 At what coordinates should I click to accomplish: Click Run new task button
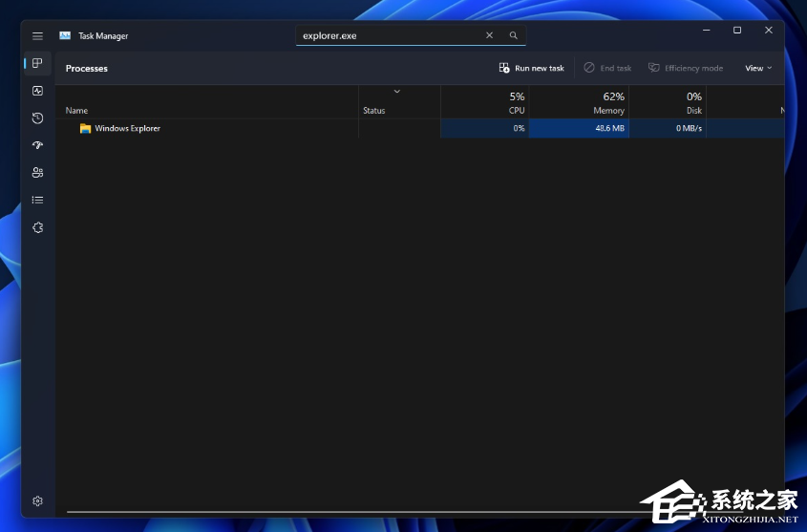coord(532,68)
